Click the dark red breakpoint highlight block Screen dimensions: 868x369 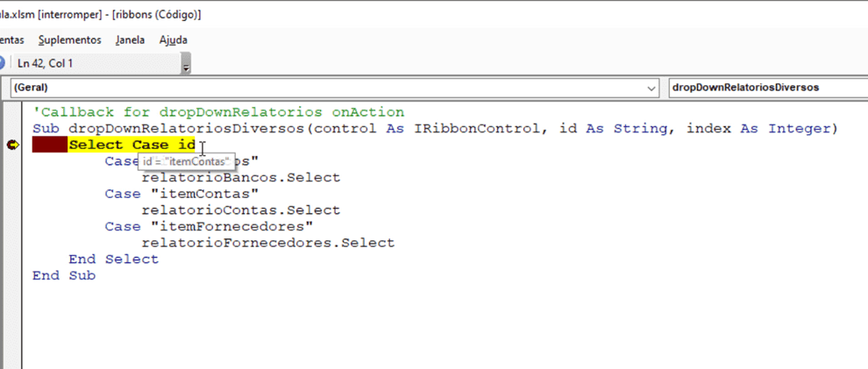[50, 145]
